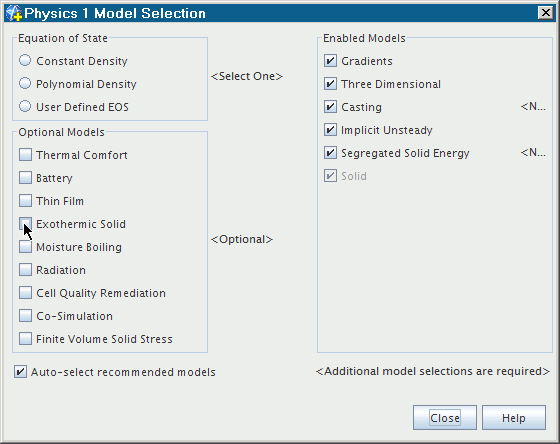Check the Co-Simulation option

pyautogui.click(x=25, y=316)
